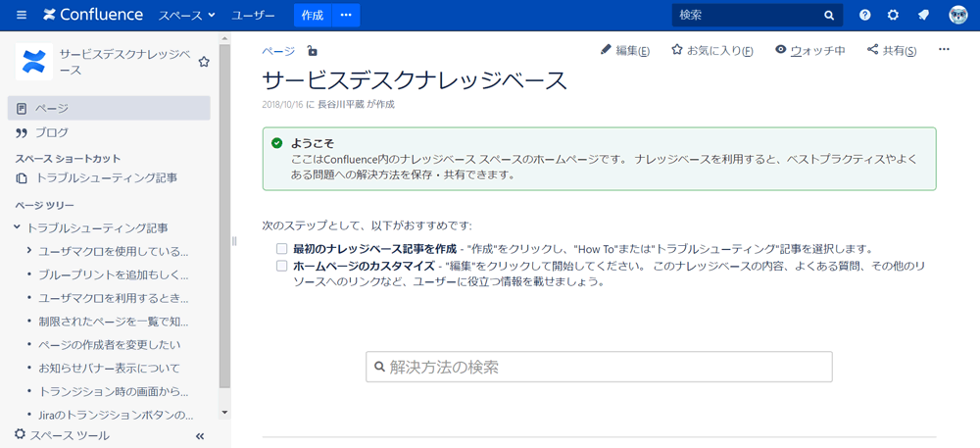Image resolution: width=980 pixels, height=448 pixels.
Task: Click the 共有 share button
Action: tap(892, 51)
